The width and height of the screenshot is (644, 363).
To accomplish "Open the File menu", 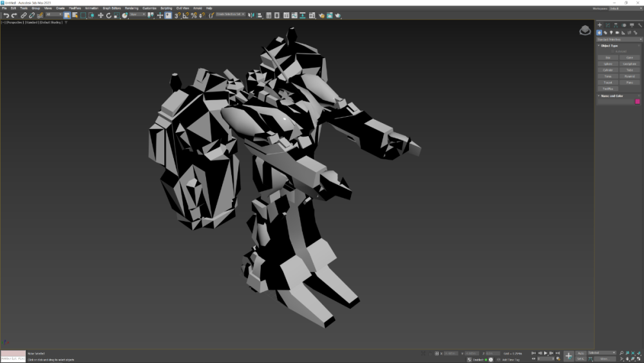I will point(4,8).
